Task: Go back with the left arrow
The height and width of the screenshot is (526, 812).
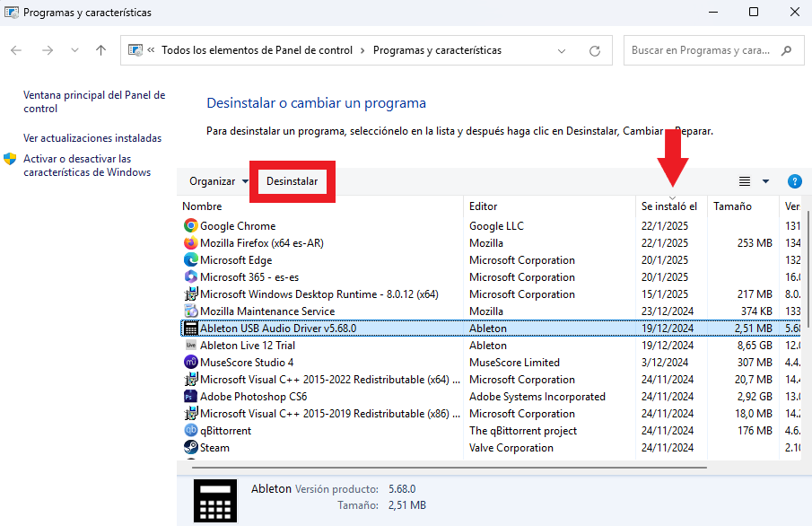Action: [x=16, y=50]
